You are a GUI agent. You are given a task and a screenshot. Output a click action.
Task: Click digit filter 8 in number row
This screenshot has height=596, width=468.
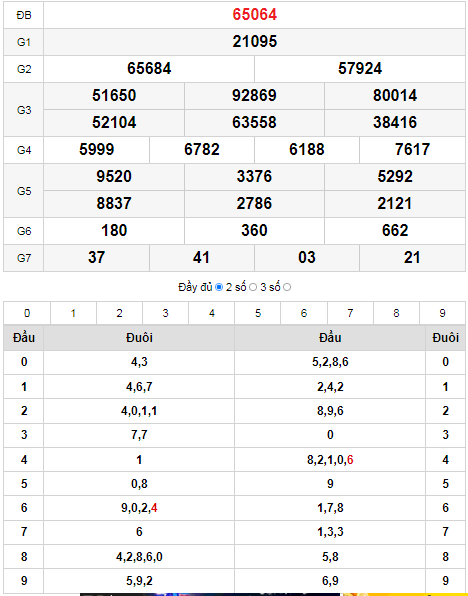(x=396, y=313)
